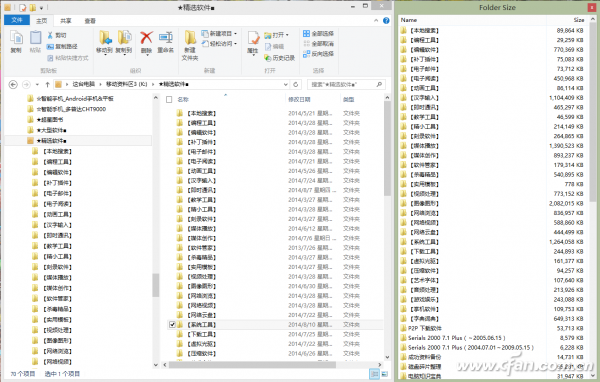Click 'P2P 下载软件' row in Folder Size window
The width and height of the screenshot is (600, 382).
coord(492,328)
